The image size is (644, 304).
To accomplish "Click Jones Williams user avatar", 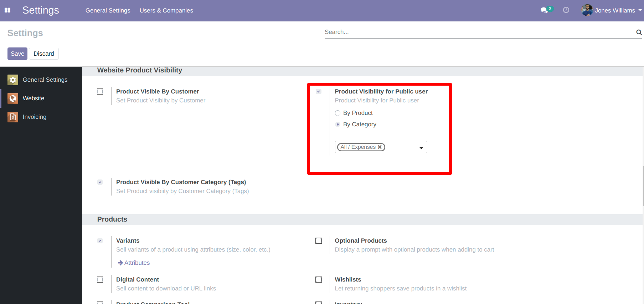I will [587, 10].
